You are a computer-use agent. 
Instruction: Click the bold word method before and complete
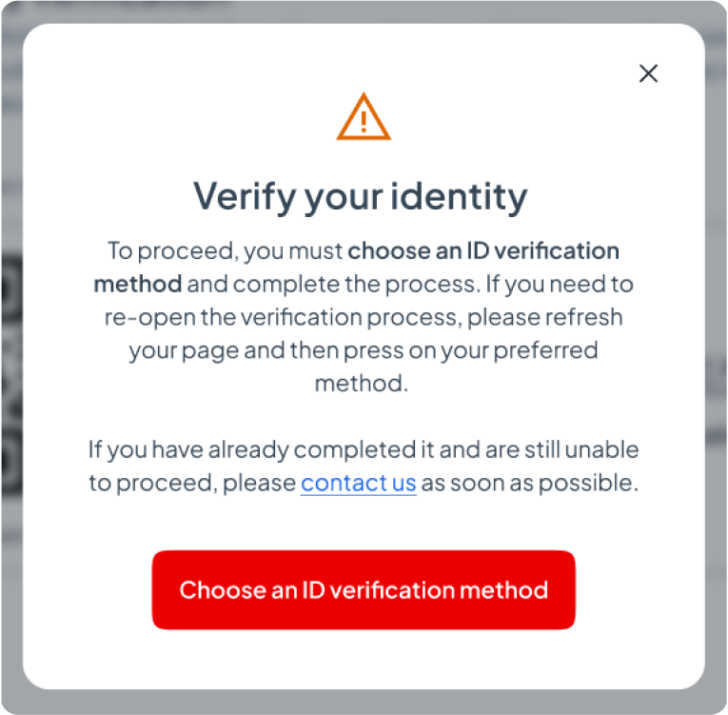click(137, 284)
